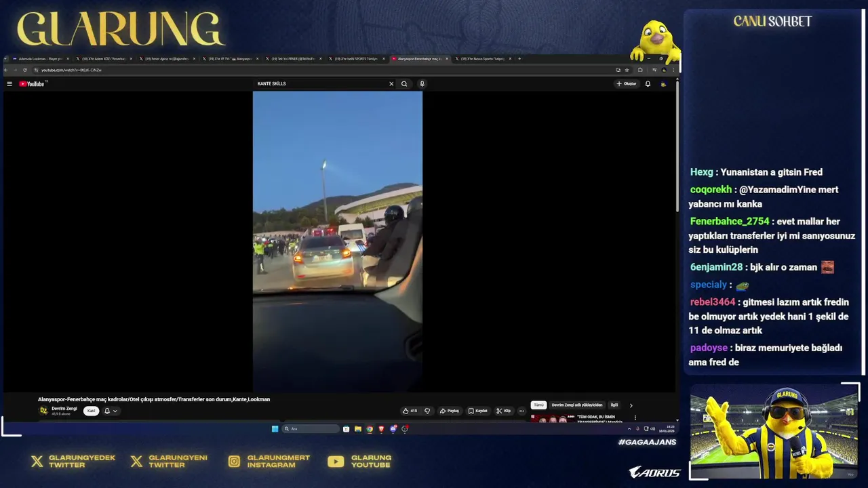This screenshot has height=488, width=868.
Task: Open Brave browser from the taskbar
Action: click(x=381, y=429)
